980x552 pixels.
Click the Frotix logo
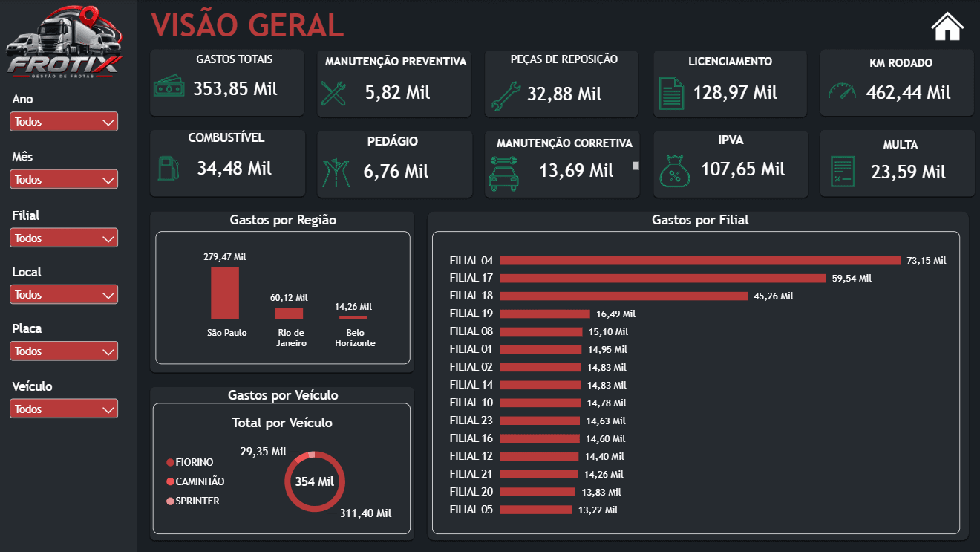63,41
